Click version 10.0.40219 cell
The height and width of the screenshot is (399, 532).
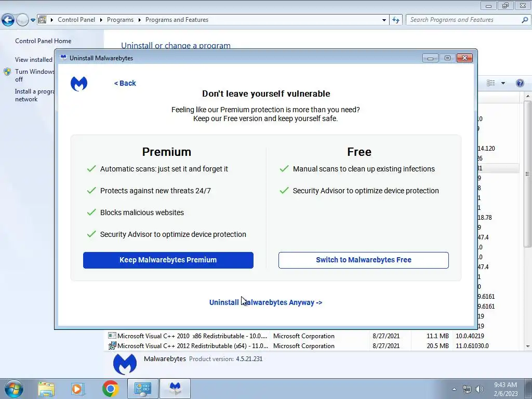470,336
